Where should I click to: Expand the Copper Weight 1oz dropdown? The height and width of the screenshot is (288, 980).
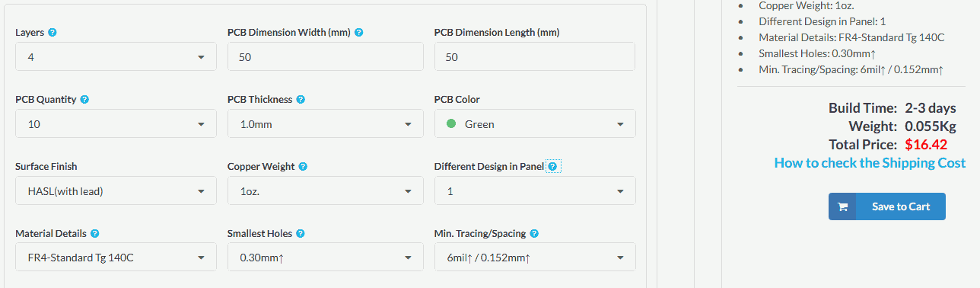325,191
